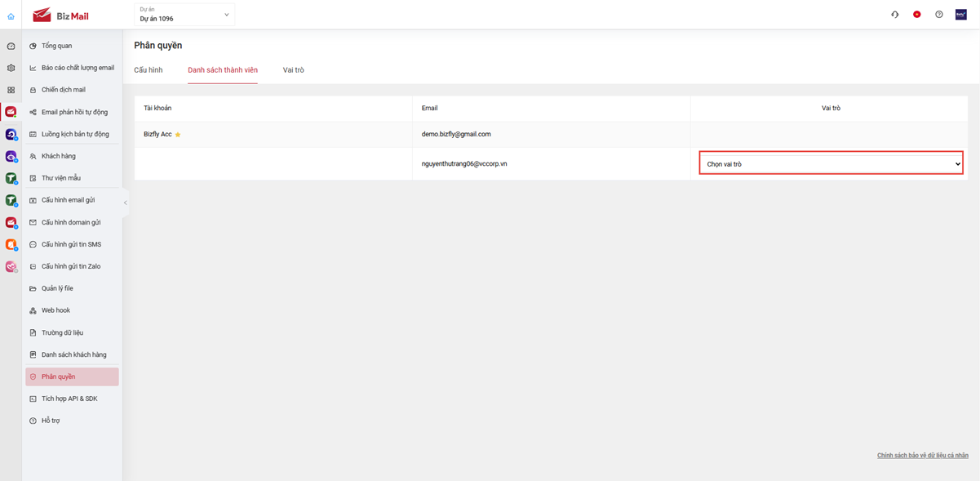Open the apps grid icon in left rail
Image resolution: width=980 pixels, height=481 pixels.
(11, 90)
